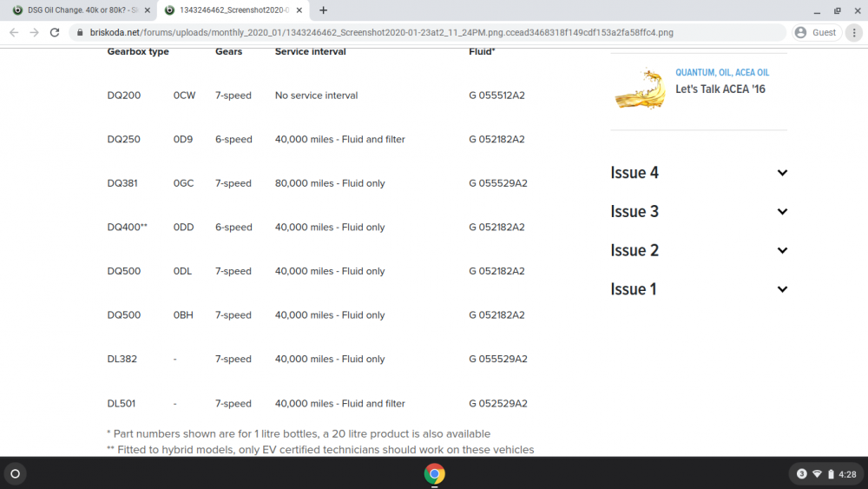
Task: Click the Issue 2 heading
Action: pyautogui.click(x=635, y=250)
